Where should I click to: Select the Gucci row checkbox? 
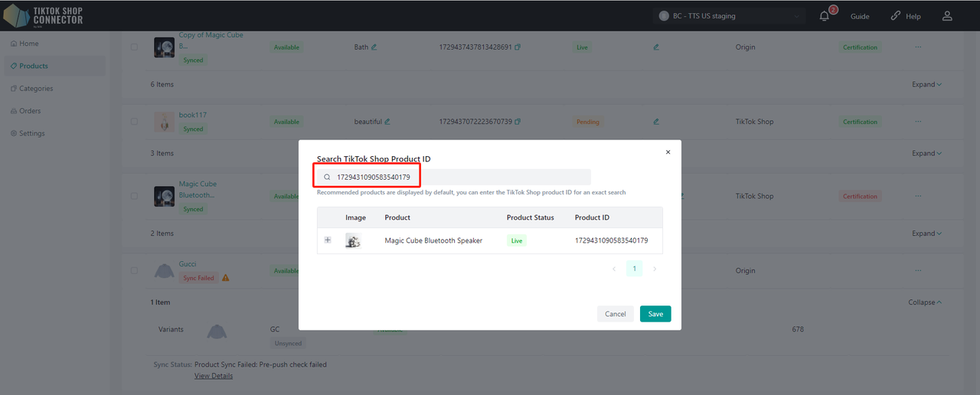pyautogui.click(x=135, y=270)
